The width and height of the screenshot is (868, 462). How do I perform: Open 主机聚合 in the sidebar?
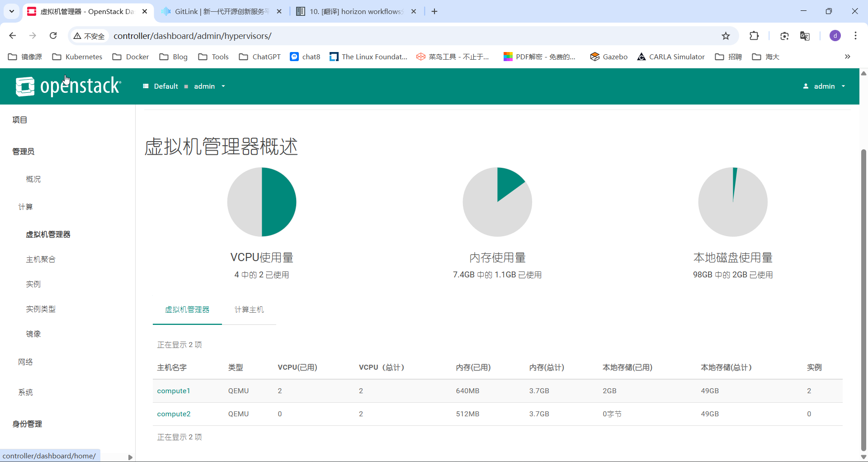41,259
